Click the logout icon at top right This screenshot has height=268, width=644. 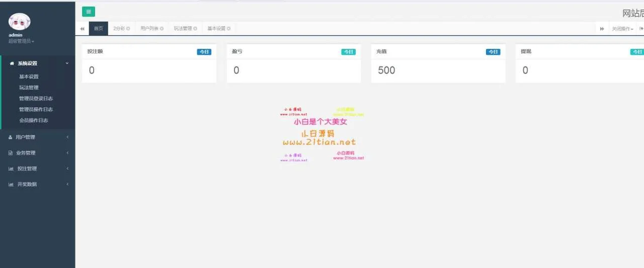coord(641,29)
